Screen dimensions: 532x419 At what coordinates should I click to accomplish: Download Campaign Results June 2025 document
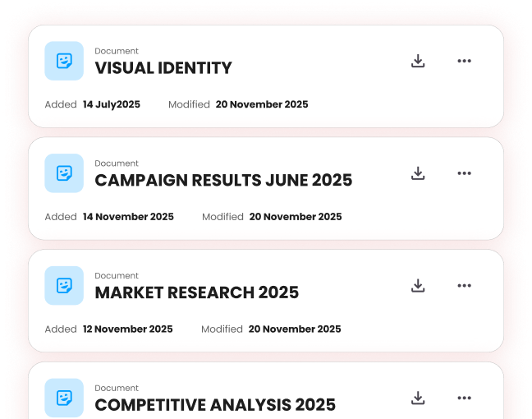[418, 173]
